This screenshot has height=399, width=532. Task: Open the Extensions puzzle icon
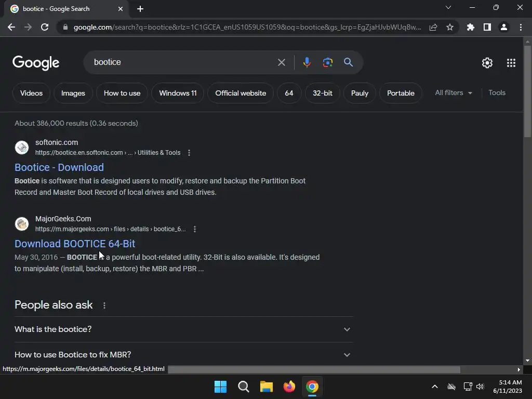pos(471,27)
